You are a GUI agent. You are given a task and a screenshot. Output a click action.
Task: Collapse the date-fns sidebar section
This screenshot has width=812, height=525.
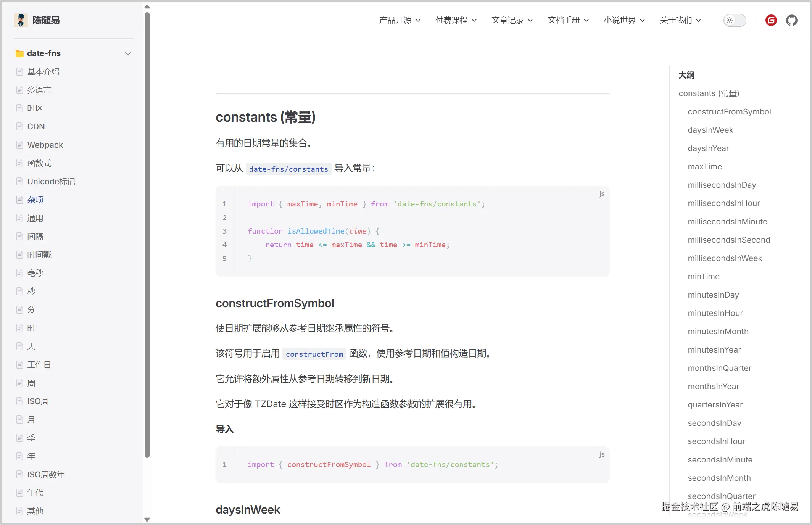pos(128,53)
